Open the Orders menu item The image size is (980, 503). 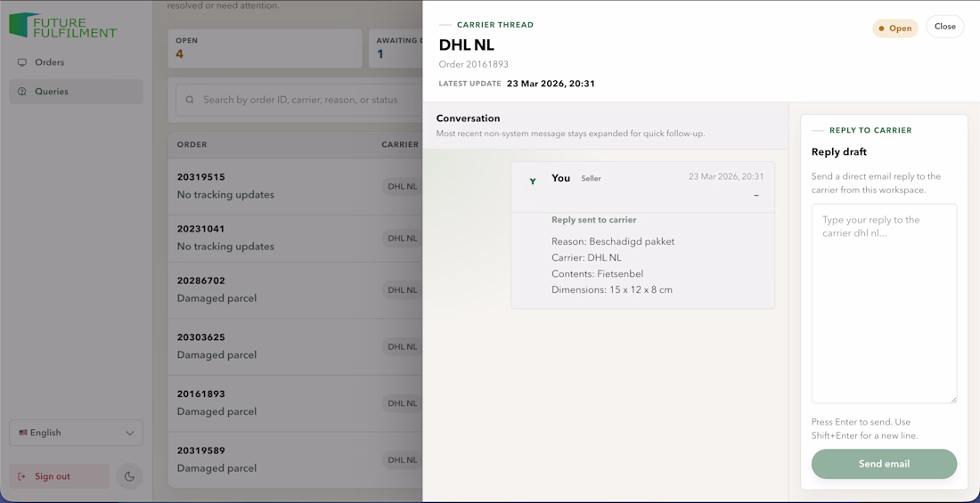pyautogui.click(x=77, y=62)
